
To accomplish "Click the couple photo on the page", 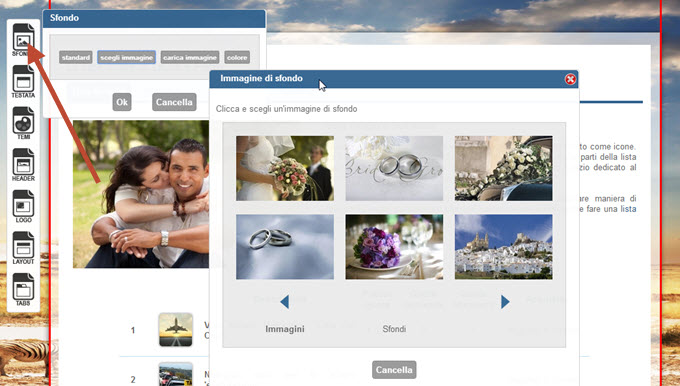I will point(141,194).
